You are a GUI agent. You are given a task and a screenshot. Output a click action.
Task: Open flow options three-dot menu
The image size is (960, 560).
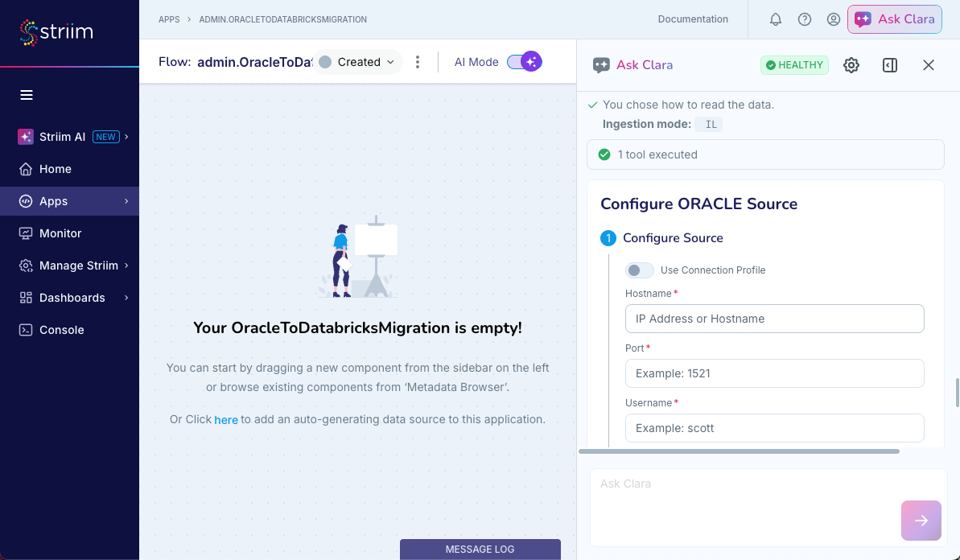418,62
